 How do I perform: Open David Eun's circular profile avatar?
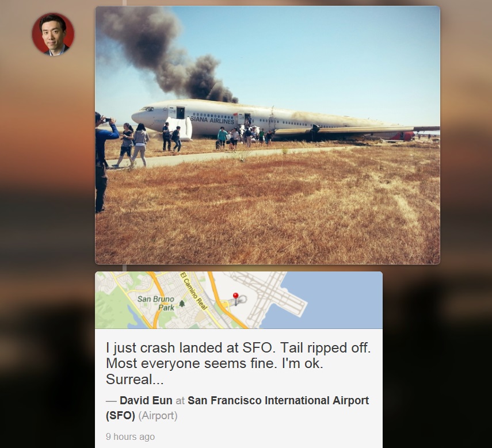53,34
